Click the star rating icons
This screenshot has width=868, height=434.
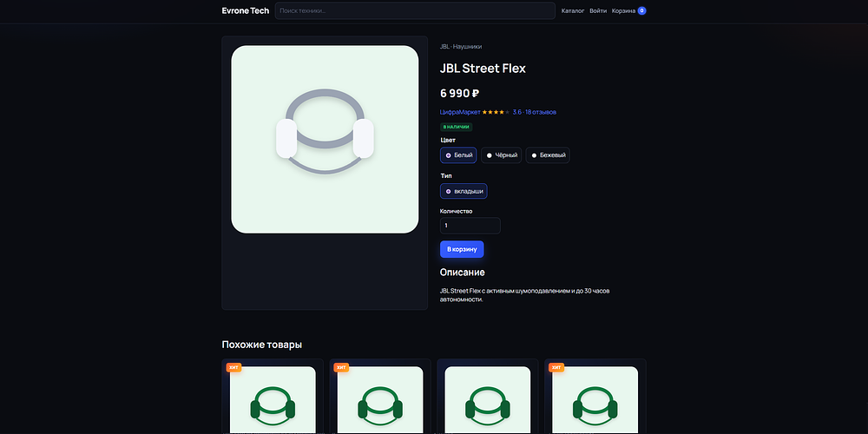(496, 112)
